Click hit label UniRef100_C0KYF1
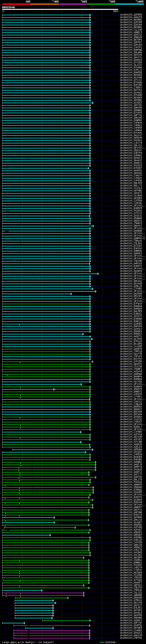 click(131, 48)
